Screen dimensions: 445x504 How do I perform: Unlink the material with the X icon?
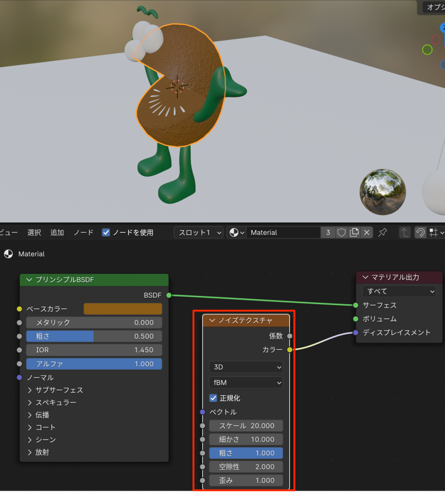pos(366,232)
